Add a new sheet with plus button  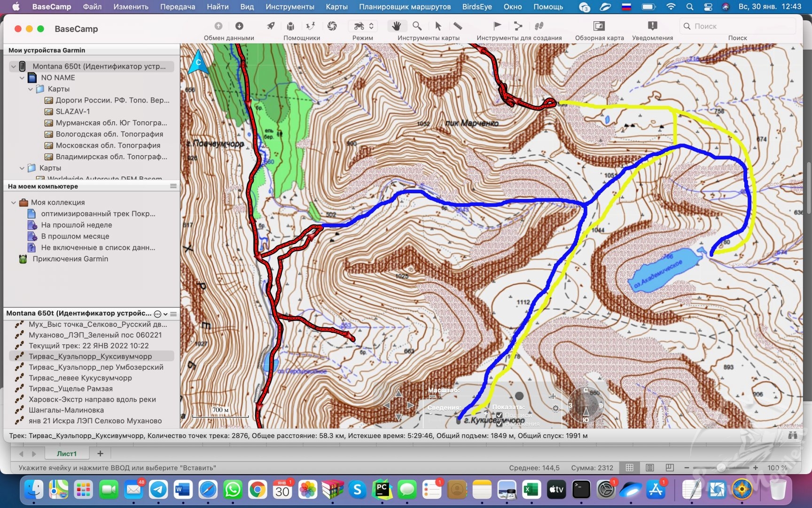100,453
